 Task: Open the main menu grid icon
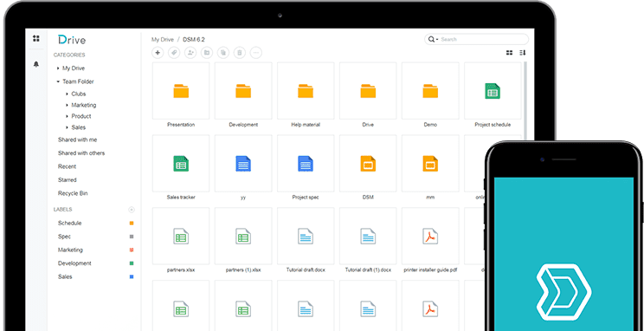coord(36,39)
